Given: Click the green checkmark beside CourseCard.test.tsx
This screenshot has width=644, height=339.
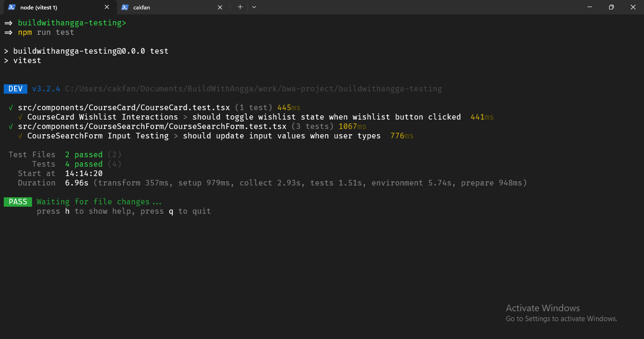Looking at the screenshot, I should [x=10, y=107].
